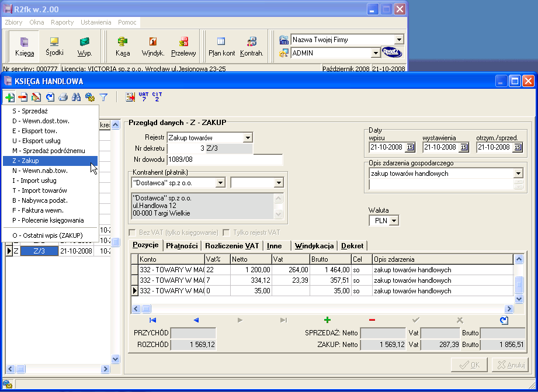Click the empty second description field under Opis zdarzenia
Screen dimensions: 538x392
coord(441,185)
